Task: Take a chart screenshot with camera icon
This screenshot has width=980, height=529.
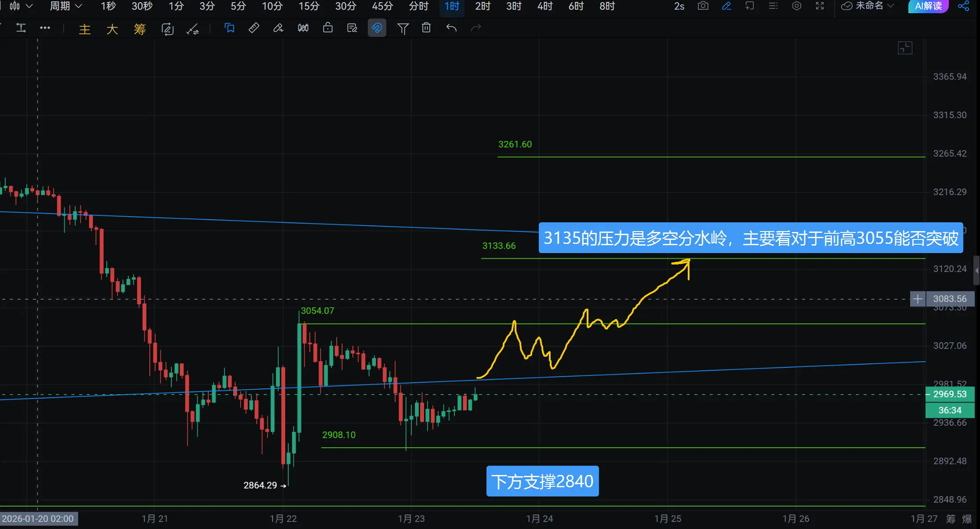Action: click(x=703, y=6)
